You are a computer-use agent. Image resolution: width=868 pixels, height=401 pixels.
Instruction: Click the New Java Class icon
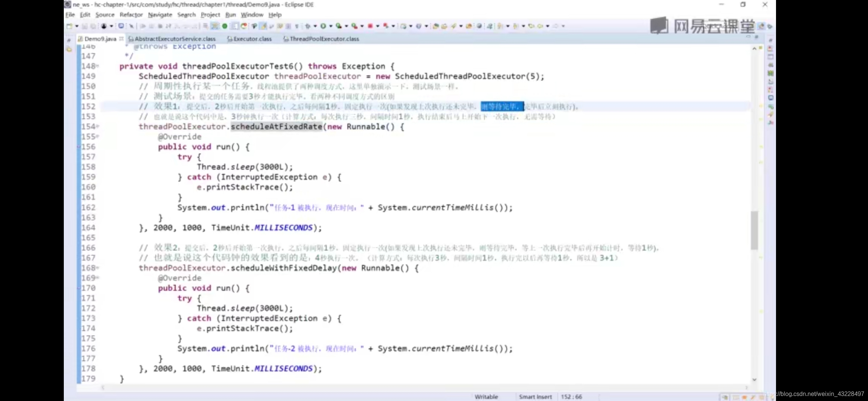pyautogui.click(x=418, y=26)
